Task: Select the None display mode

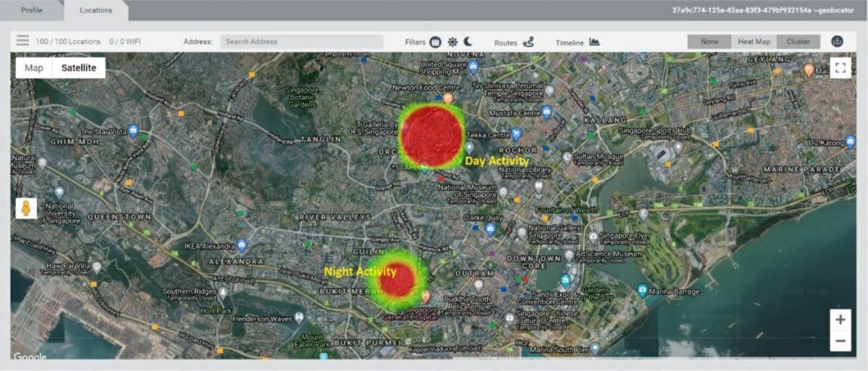Action: click(x=710, y=41)
